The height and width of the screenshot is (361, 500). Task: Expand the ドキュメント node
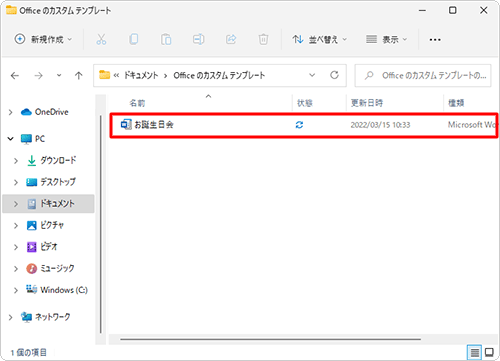point(16,204)
